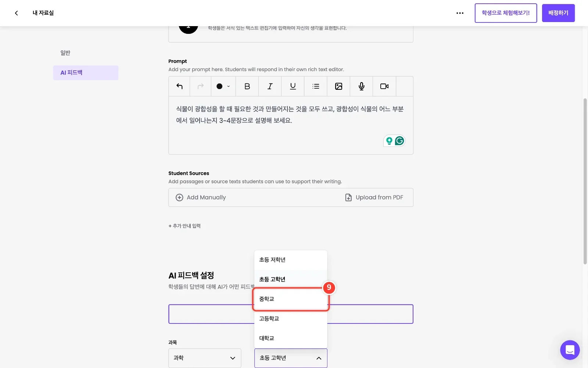The image size is (588, 368).
Task: Open the 과학 subject dropdown
Action: (x=205, y=358)
